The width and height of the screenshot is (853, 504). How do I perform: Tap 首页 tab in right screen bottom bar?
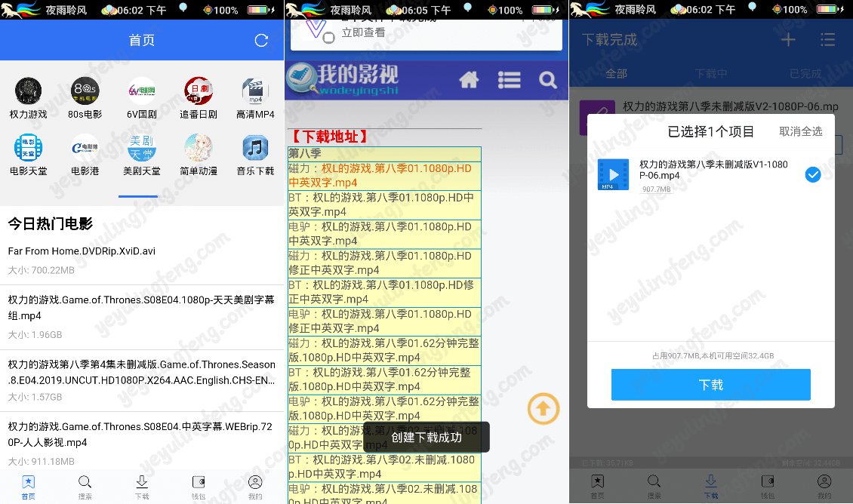pyautogui.click(x=597, y=487)
